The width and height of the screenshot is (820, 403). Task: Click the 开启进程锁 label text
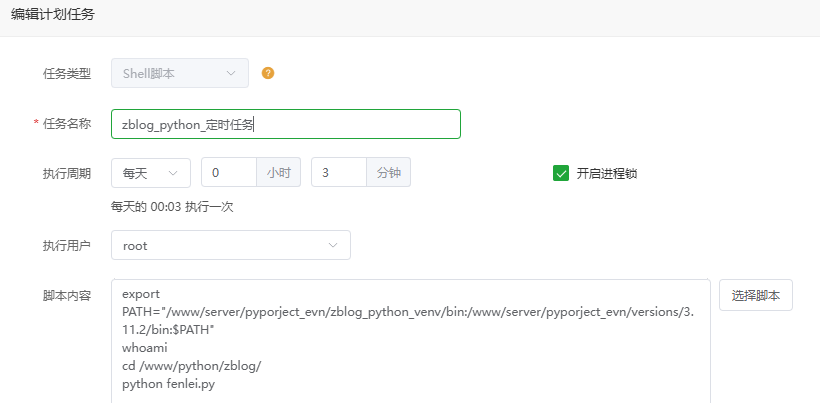pyautogui.click(x=606, y=173)
